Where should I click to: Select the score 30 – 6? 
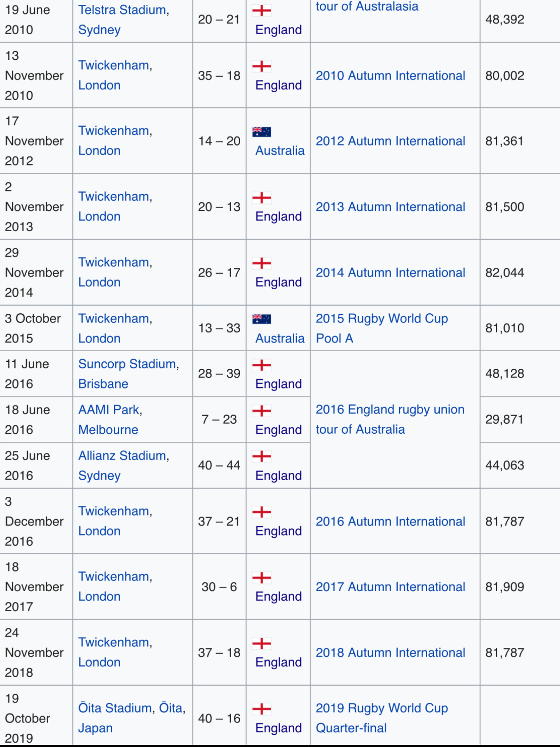click(219, 587)
